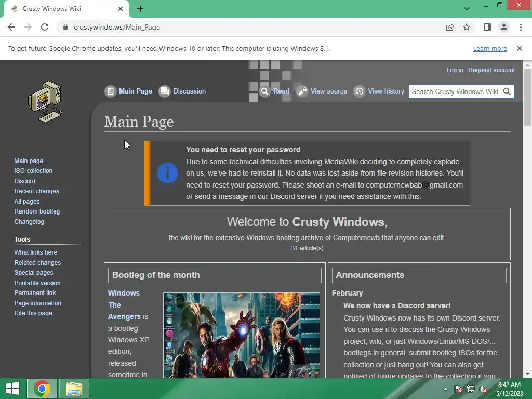Click the Main Page tab page icon
This screenshot has height=399, width=532.
point(110,91)
